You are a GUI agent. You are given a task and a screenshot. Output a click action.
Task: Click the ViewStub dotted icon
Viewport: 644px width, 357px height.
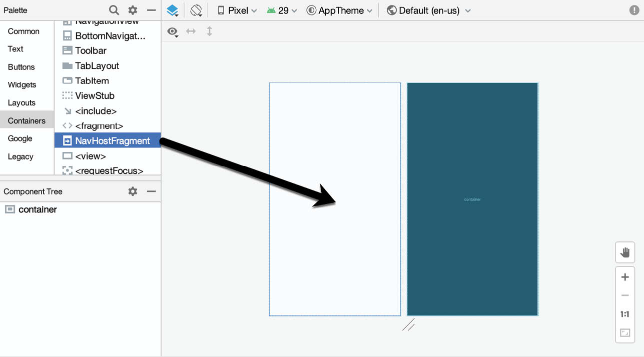[67, 95]
